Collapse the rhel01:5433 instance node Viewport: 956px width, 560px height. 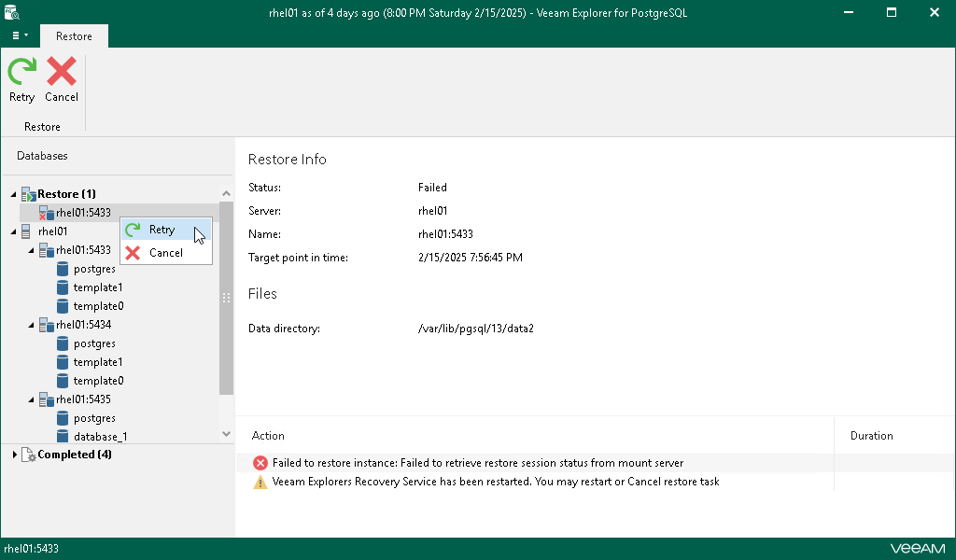pyautogui.click(x=31, y=250)
